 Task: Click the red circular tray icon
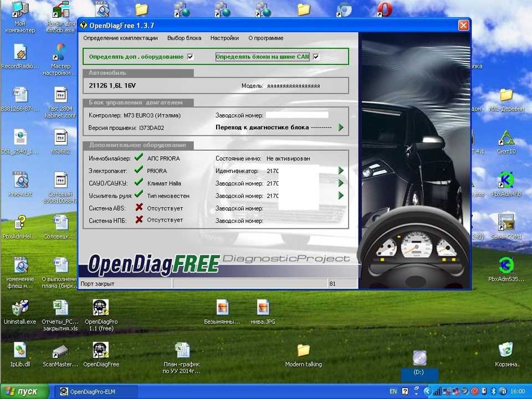point(475,392)
